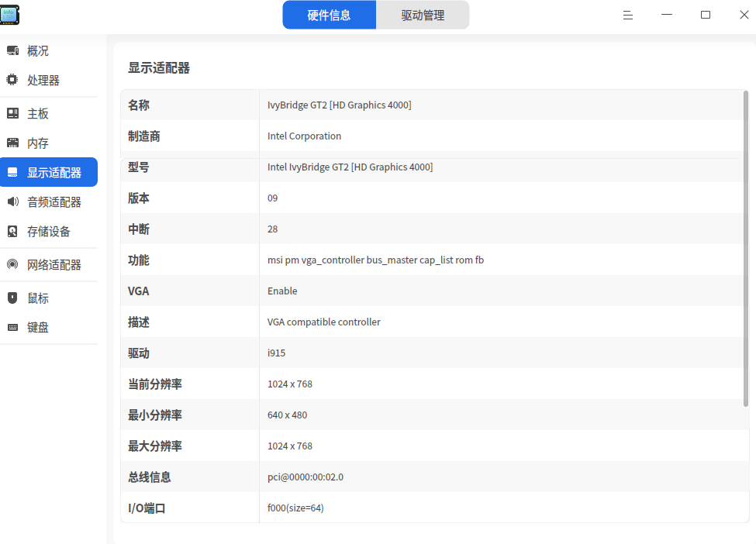This screenshot has width=756, height=544.
Task: Open the hamburger main menu
Action: (x=628, y=15)
